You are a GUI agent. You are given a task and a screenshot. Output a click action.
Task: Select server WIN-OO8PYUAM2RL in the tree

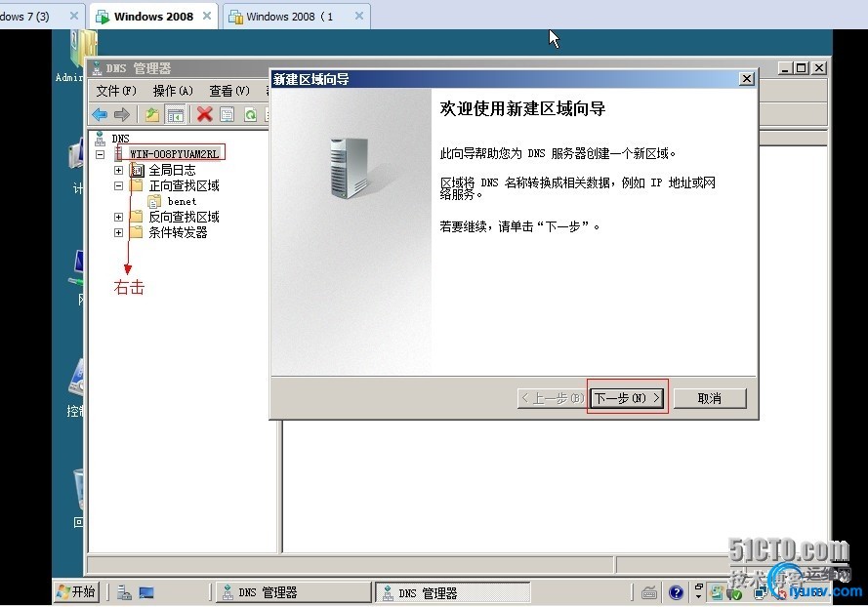coord(174,154)
